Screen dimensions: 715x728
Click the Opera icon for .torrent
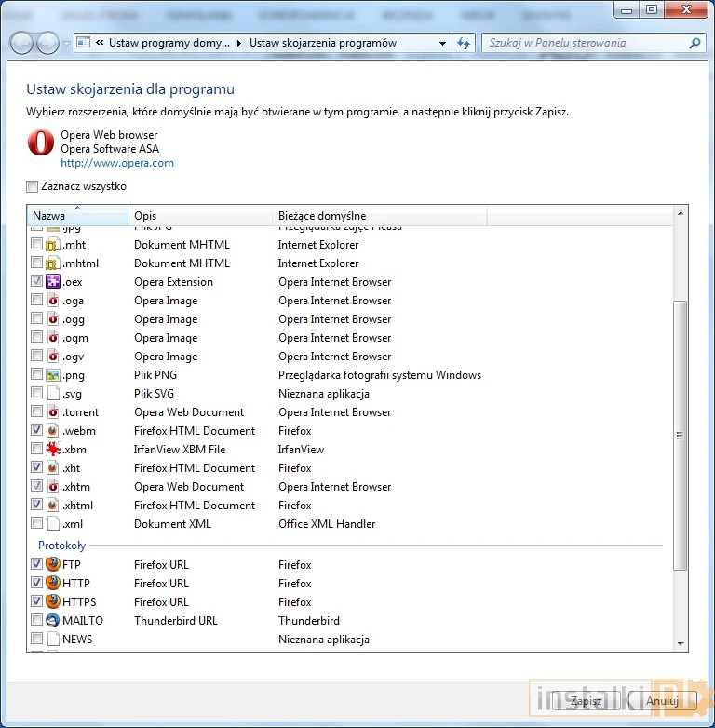click(53, 412)
